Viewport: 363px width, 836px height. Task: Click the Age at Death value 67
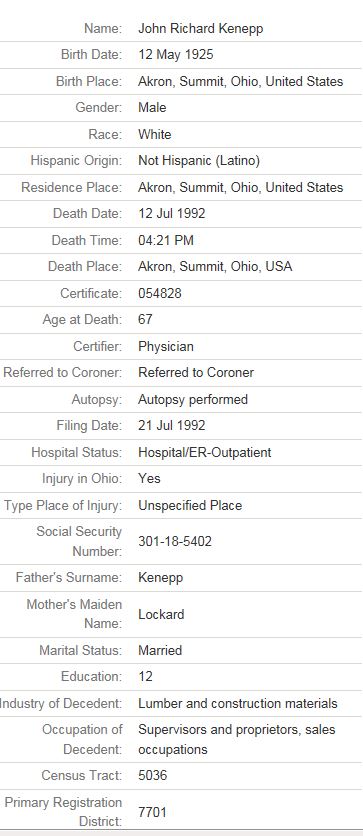click(145, 319)
